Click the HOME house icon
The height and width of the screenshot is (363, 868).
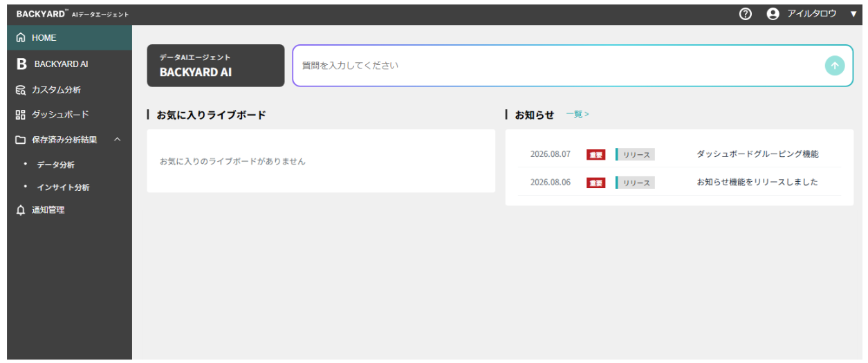pyautogui.click(x=21, y=37)
